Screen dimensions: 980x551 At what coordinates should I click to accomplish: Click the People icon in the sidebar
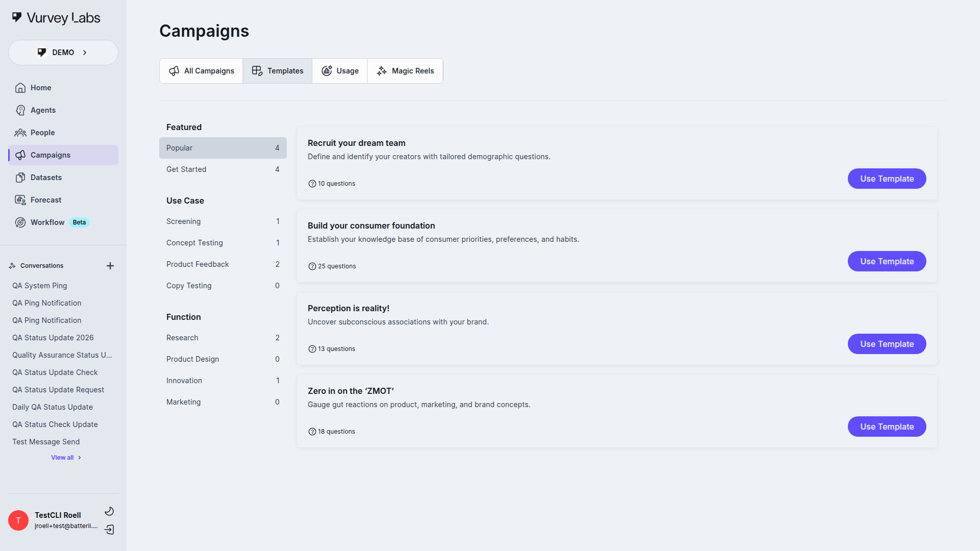click(20, 133)
